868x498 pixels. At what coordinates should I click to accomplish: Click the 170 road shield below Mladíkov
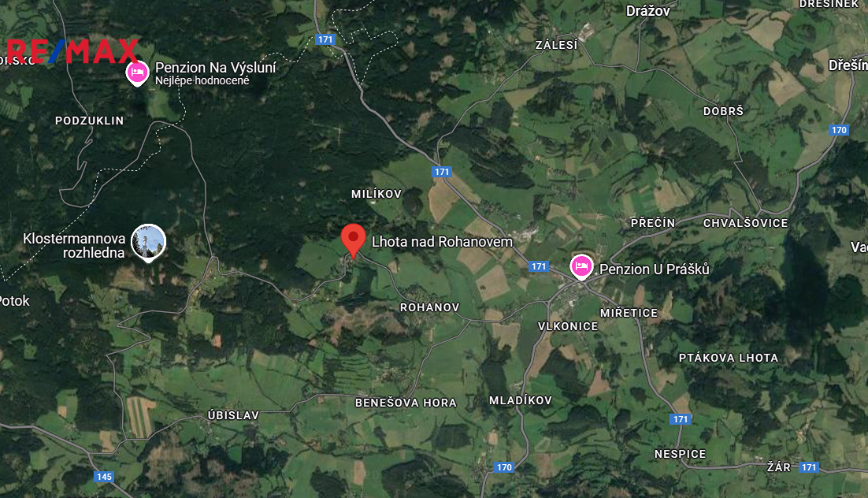tap(504, 467)
